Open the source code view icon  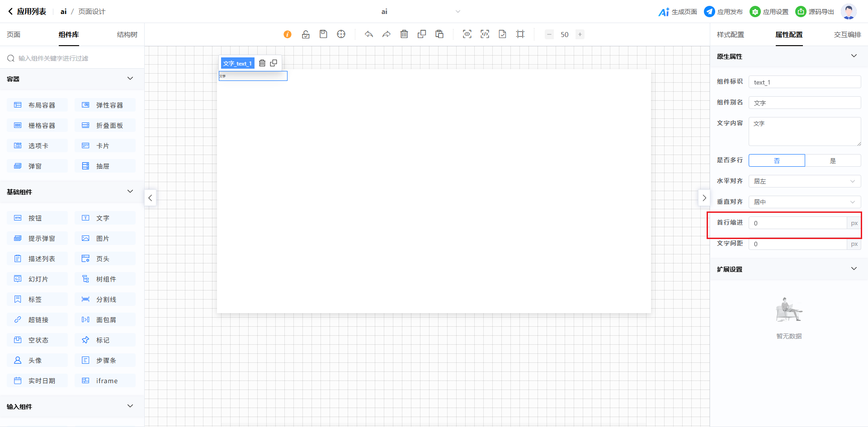pos(485,34)
